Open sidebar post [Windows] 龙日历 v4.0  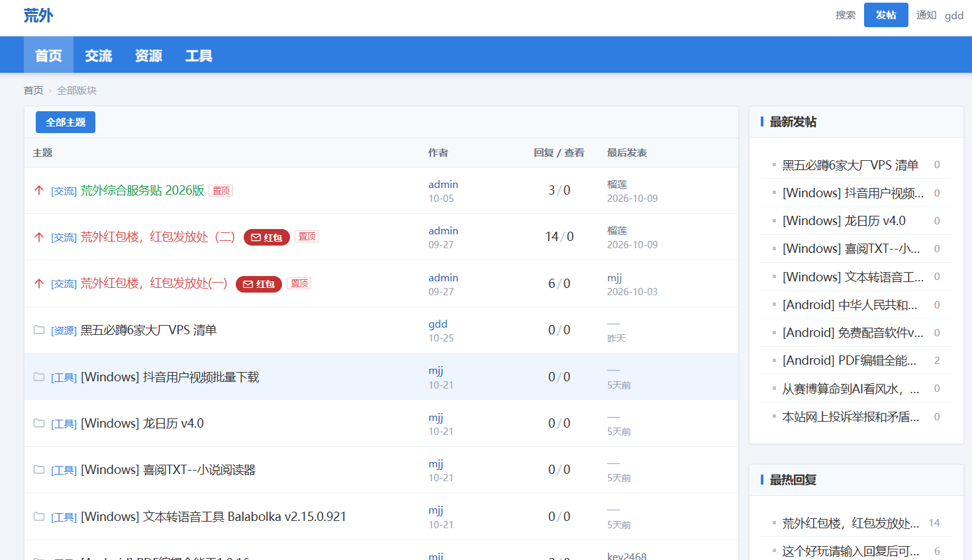[844, 220]
